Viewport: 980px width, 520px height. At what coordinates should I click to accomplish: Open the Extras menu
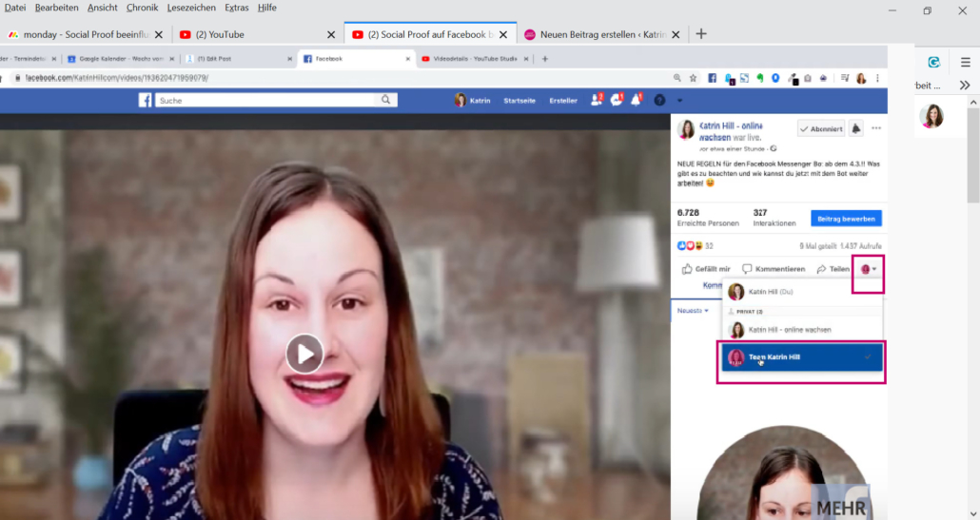coord(237,8)
